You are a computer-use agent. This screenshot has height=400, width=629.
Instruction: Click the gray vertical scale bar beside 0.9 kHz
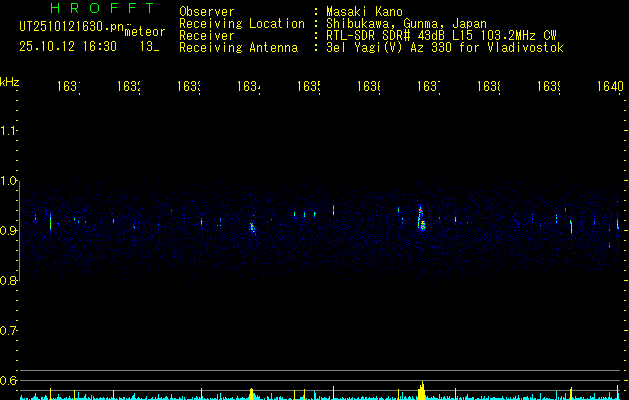click(19, 231)
